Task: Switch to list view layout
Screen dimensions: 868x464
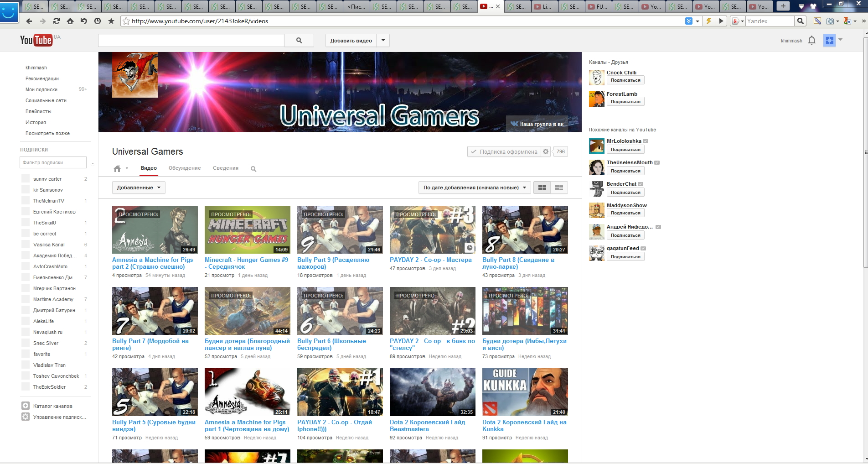Action: tap(559, 188)
